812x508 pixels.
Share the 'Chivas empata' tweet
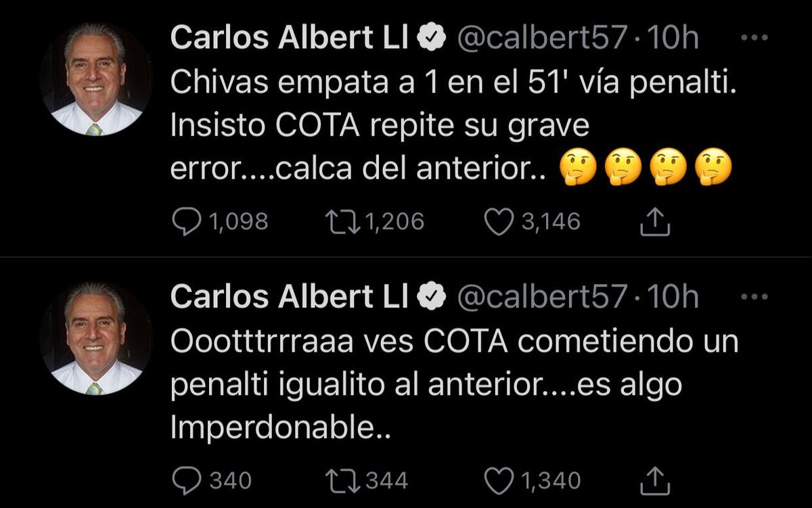pyautogui.click(x=654, y=222)
